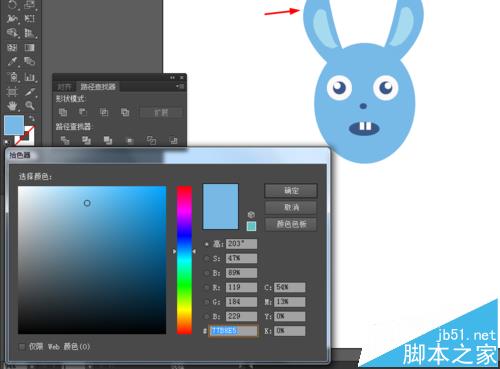Click the C cyan field showing 50%
The height and width of the screenshot is (369, 500).
coord(289,287)
